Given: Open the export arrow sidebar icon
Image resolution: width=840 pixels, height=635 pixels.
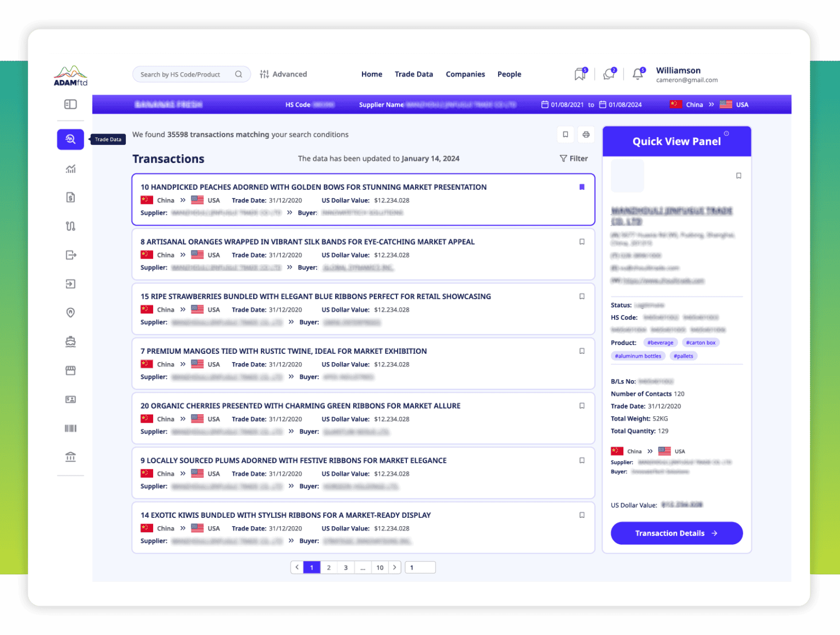Looking at the screenshot, I should [71, 255].
